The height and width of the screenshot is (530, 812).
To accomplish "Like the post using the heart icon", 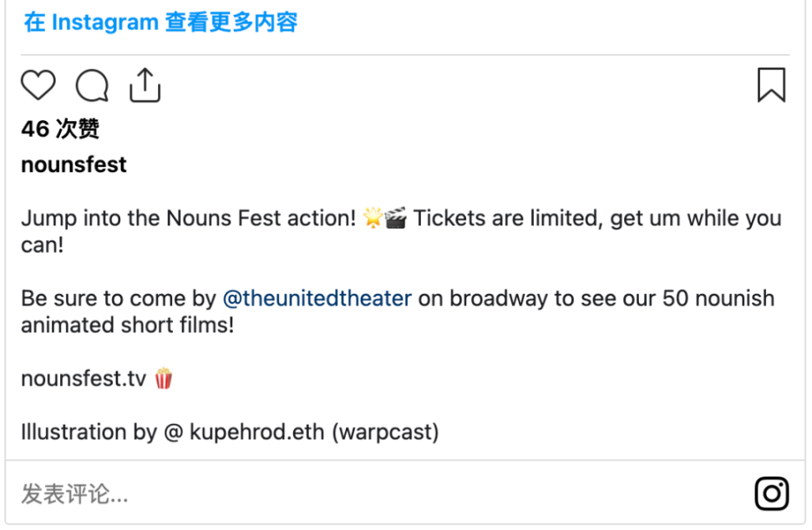I will (x=37, y=84).
